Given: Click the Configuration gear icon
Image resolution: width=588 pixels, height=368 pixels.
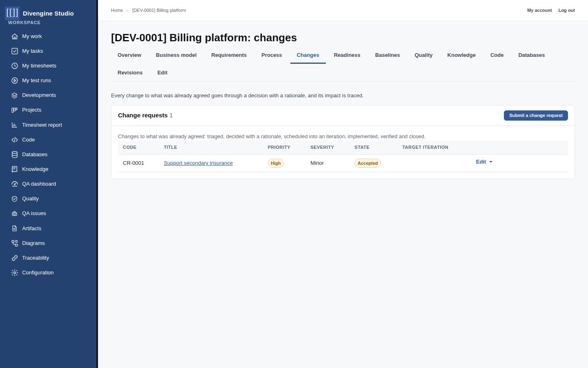Looking at the screenshot, I should tap(15, 273).
